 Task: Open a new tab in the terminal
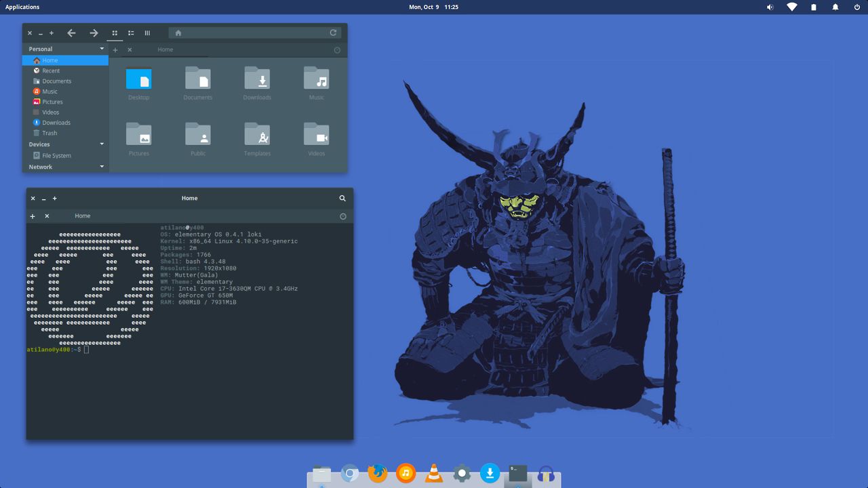[32, 216]
